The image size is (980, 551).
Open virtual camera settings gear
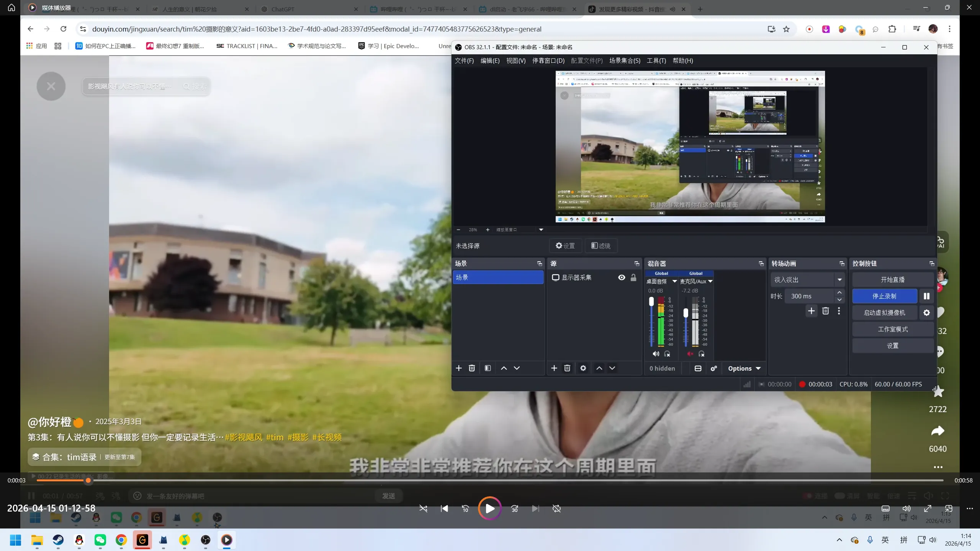click(926, 313)
